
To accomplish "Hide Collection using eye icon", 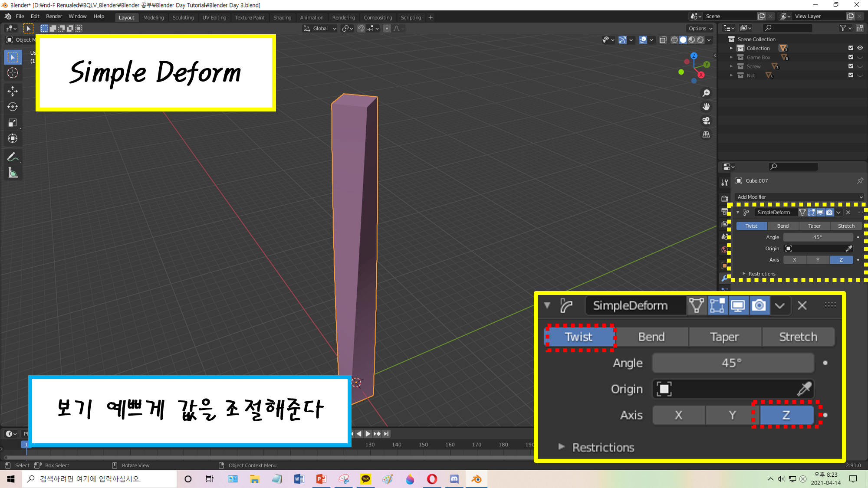I will (x=860, y=48).
